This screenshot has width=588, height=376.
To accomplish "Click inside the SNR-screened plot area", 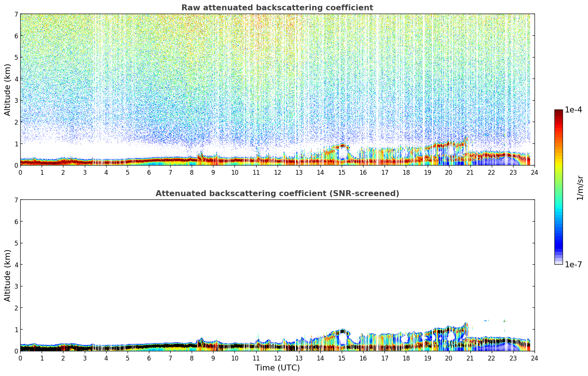I will click(277, 275).
